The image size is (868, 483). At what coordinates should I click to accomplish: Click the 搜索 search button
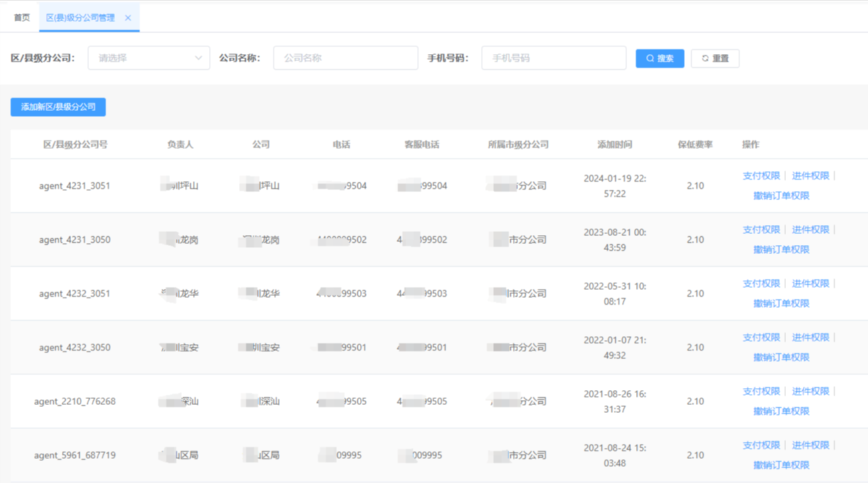tap(660, 59)
